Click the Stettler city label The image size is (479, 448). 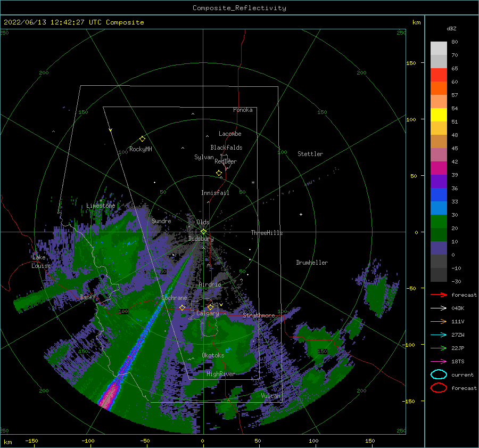tap(310, 154)
